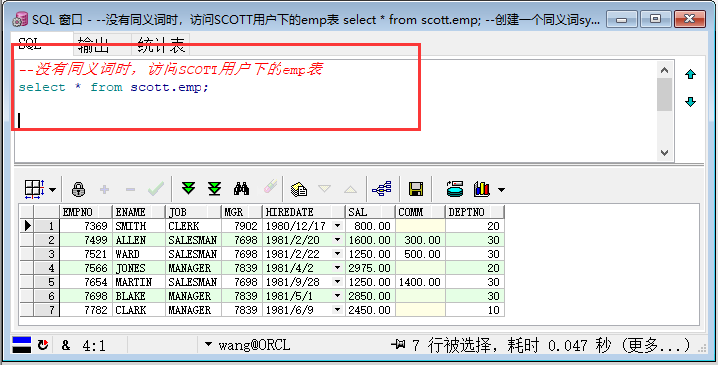Click the eraser clear record icon

tap(271, 187)
